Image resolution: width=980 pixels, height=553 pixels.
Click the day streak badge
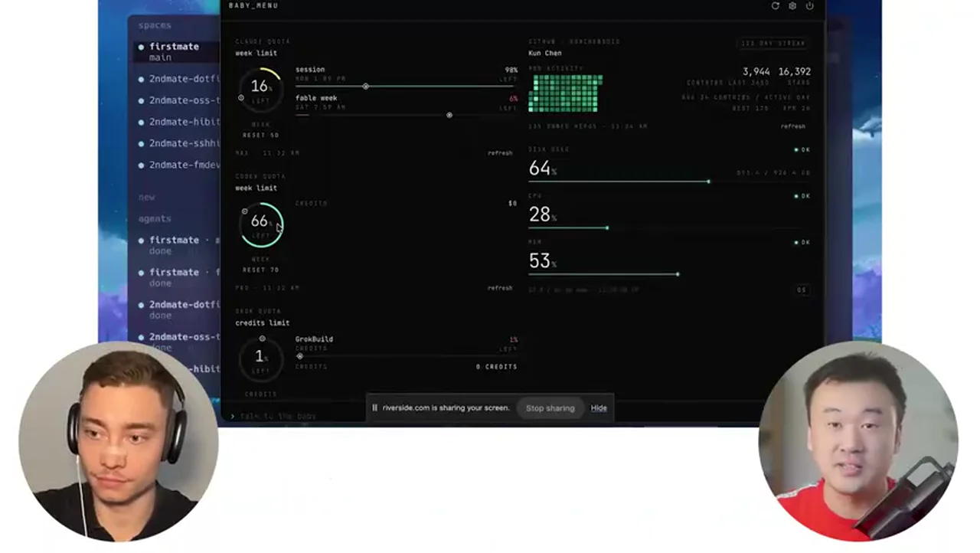(x=772, y=44)
